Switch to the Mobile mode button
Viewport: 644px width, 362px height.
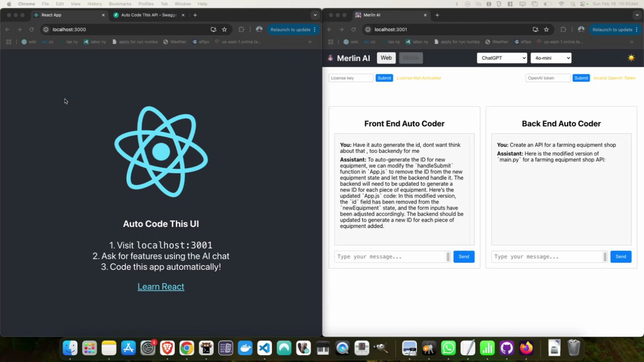[x=411, y=58]
